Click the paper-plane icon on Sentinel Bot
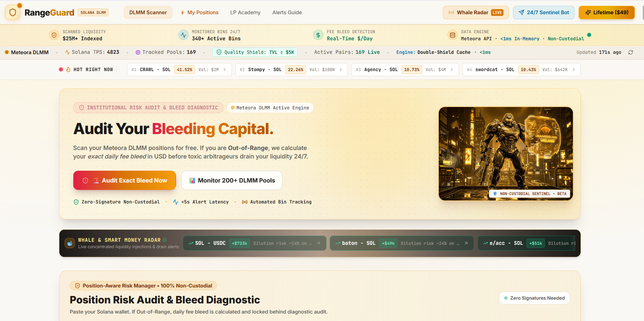 click(521, 13)
